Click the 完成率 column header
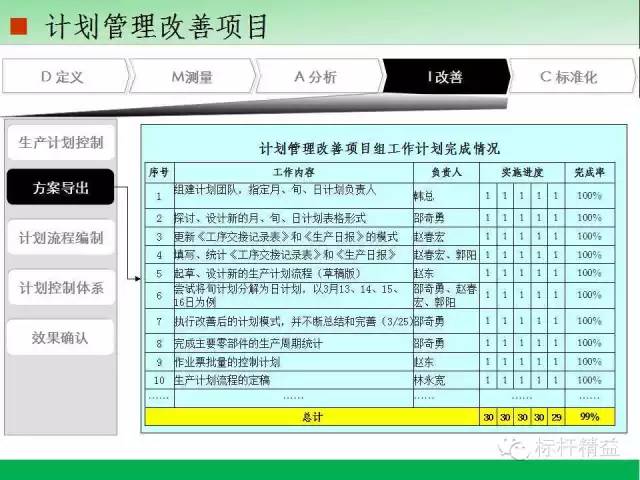This screenshot has height=480, width=640. coord(589,171)
